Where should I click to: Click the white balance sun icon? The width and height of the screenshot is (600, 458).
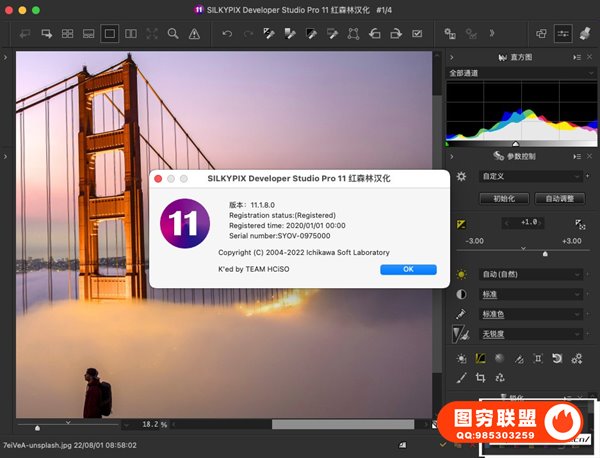point(461,274)
